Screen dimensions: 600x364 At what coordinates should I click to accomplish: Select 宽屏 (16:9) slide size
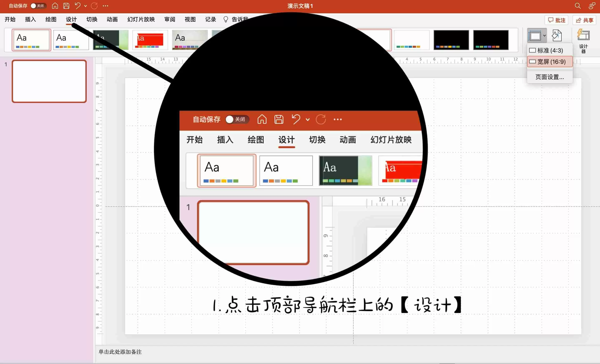click(550, 62)
